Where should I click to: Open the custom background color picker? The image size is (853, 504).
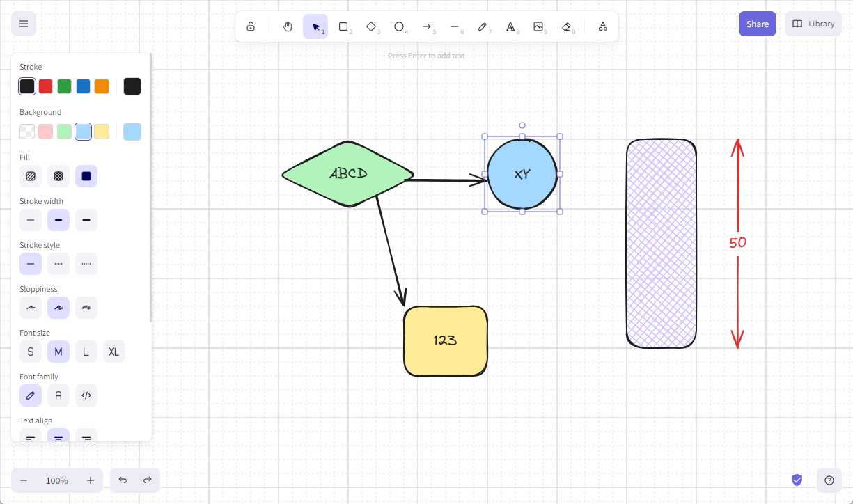point(132,132)
